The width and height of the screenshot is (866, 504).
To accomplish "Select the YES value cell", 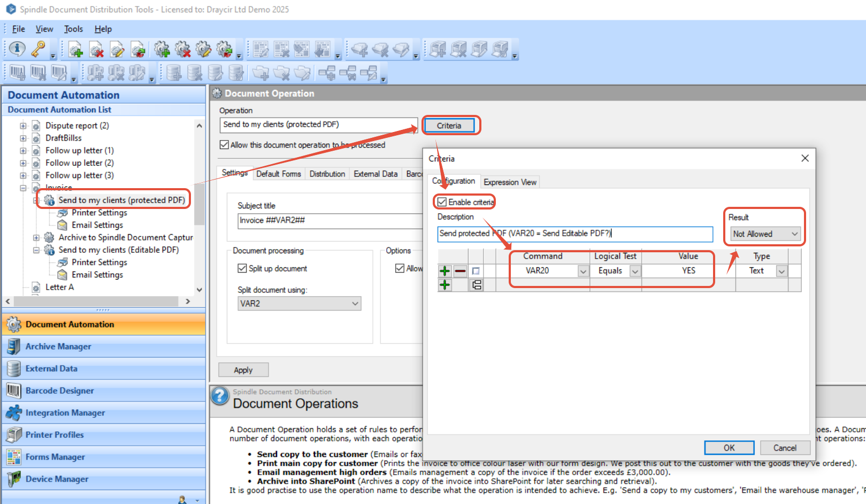I will click(x=688, y=271).
